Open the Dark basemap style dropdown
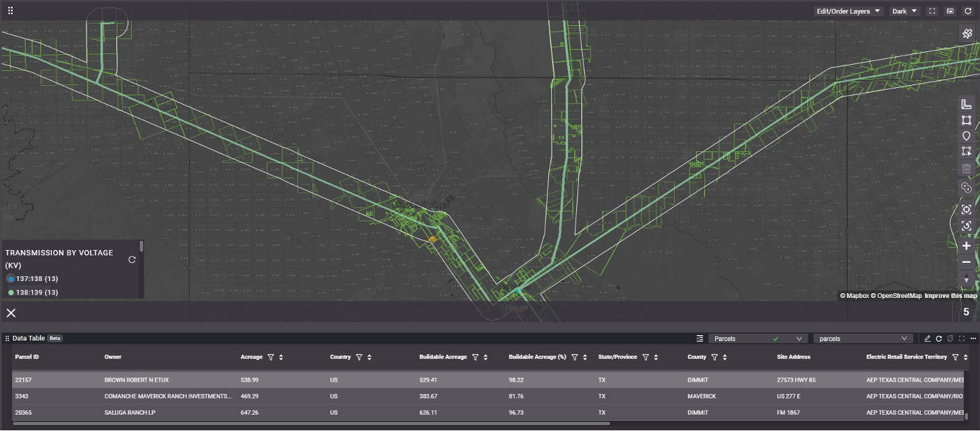The image size is (980, 431). [904, 11]
